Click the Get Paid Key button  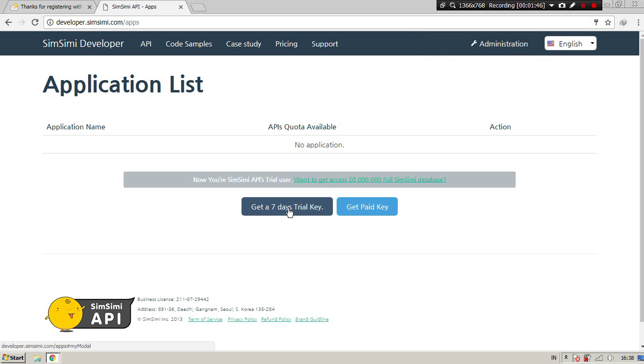point(367,207)
